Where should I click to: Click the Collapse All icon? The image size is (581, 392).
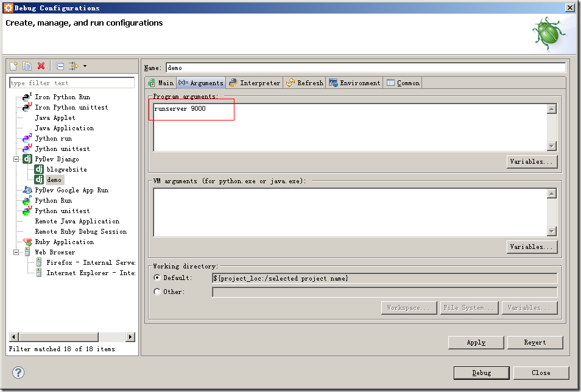pos(60,66)
